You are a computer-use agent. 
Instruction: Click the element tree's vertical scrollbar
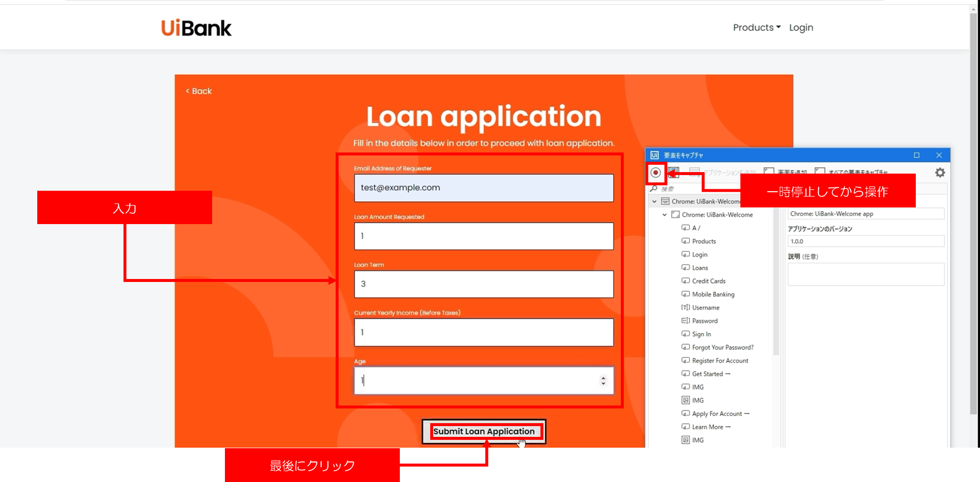click(x=776, y=281)
